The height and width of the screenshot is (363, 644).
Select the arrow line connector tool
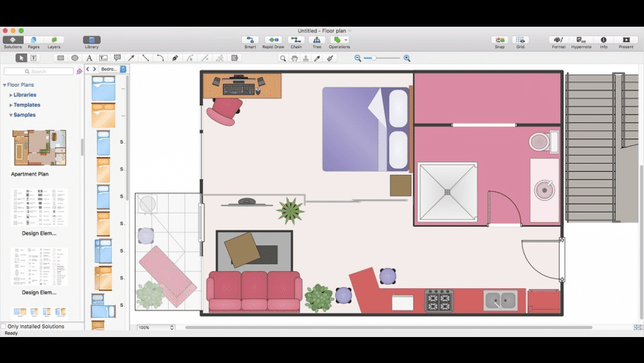(x=132, y=58)
